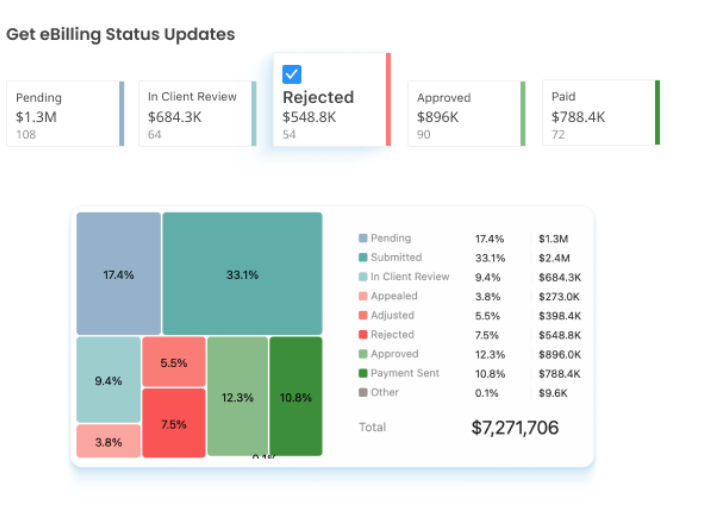Uncheck the Rejected status checkbox
Image resolution: width=701 pixels, height=514 pixels.
(x=291, y=74)
